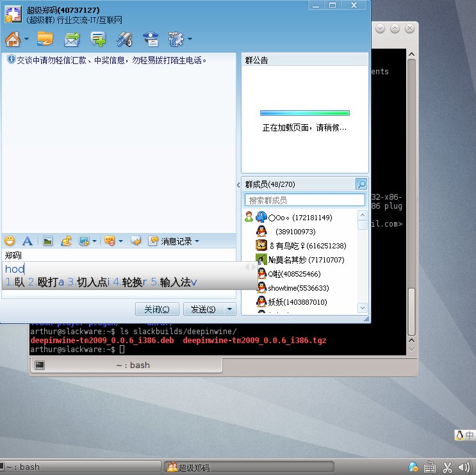Click the loading progress bar
The width and height of the screenshot is (476, 475).
305,113
